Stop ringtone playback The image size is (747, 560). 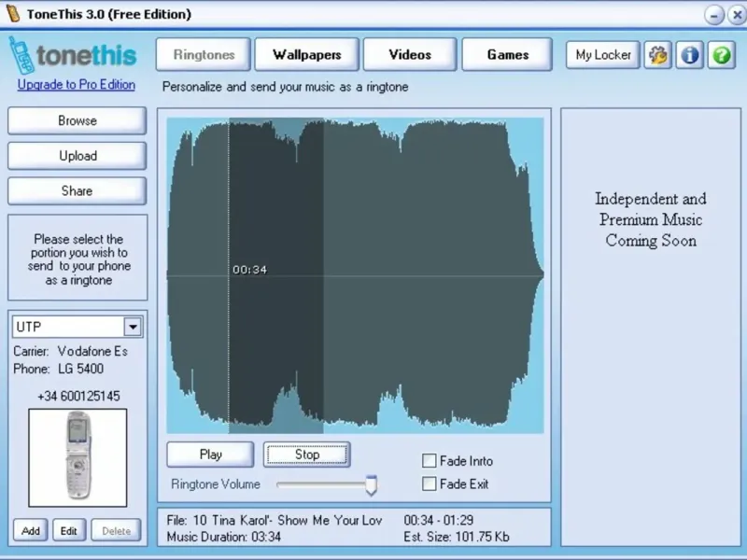[x=307, y=455]
